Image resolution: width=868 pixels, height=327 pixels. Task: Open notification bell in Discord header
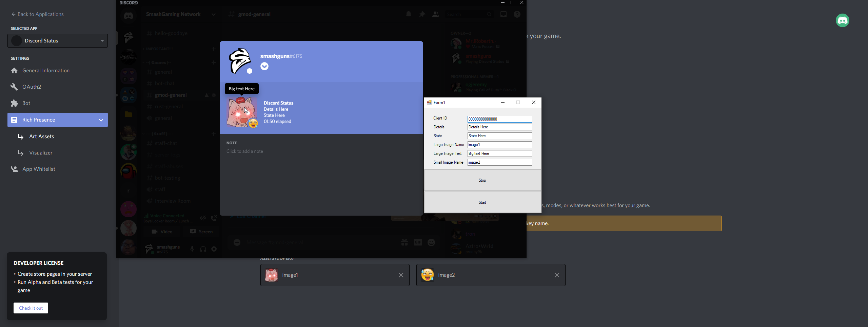(x=409, y=14)
